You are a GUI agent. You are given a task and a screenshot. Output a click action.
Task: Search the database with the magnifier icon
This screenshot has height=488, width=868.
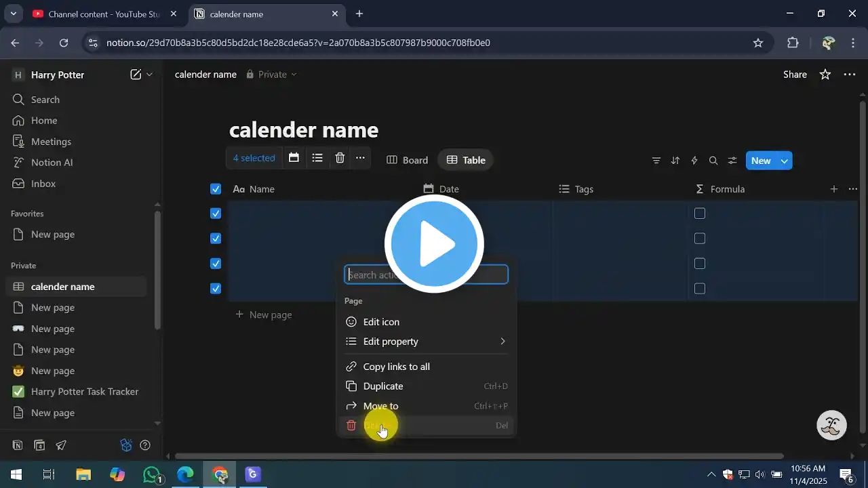713,161
